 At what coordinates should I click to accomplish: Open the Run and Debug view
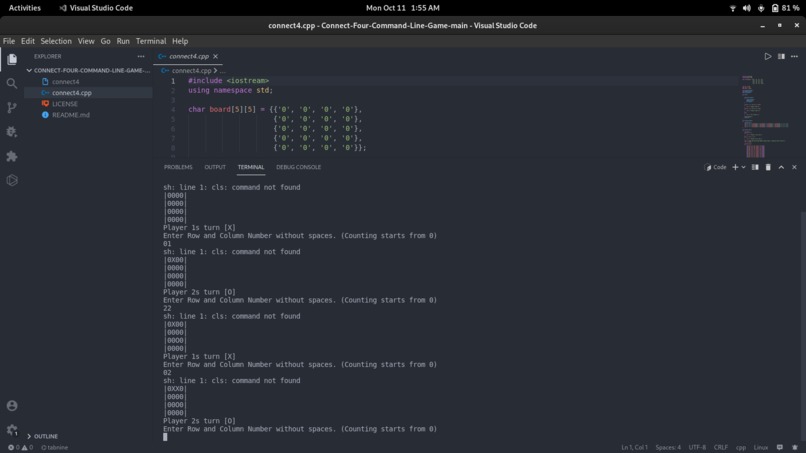click(x=12, y=132)
